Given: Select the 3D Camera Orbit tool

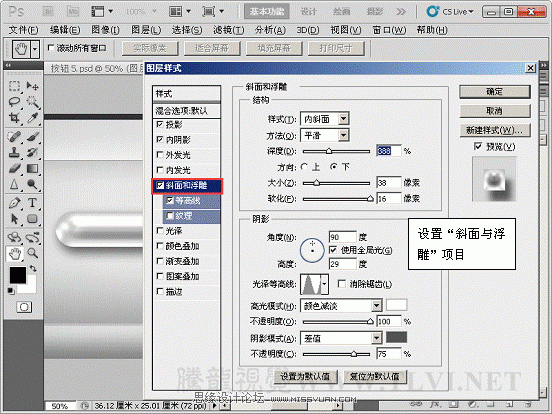Looking at the screenshot, I should (32, 238).
